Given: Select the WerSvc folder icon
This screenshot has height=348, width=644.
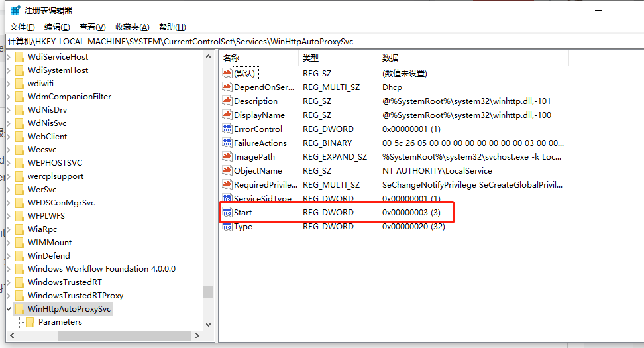Looking at the screenshot, I should (x=20, y=190).
